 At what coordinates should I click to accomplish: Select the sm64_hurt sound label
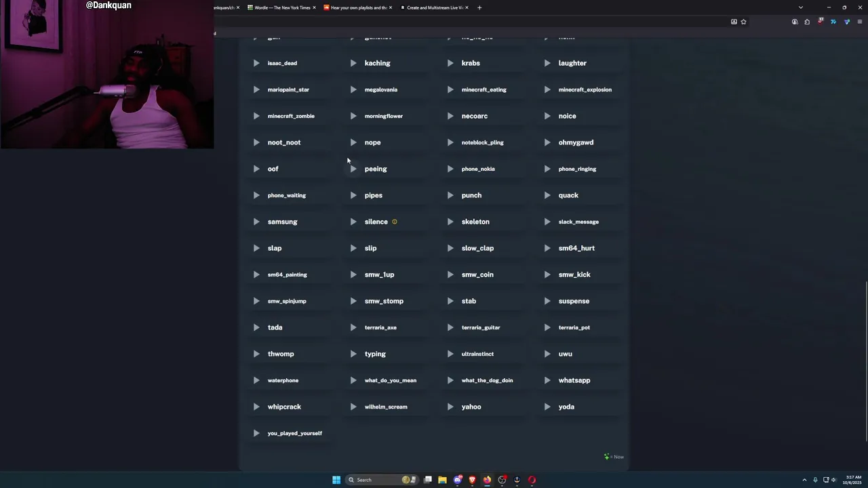(576, 248)
